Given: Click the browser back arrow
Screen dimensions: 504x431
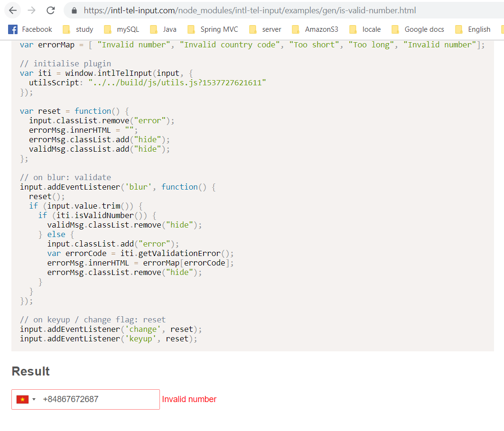Looking at the screenshot, I should (13, 10).
